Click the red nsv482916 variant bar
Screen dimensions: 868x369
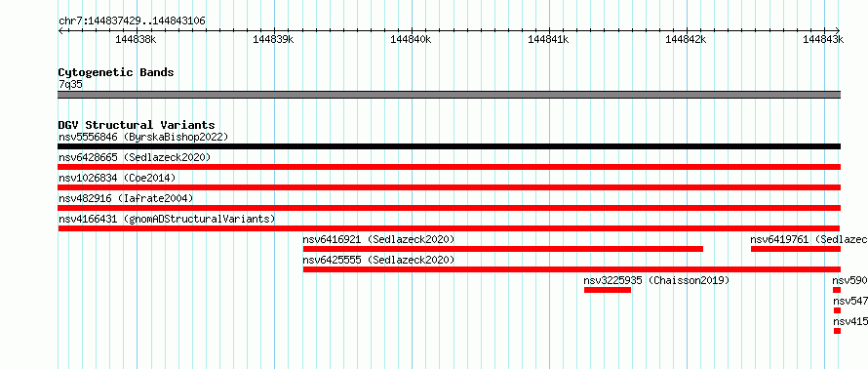[449, 208]
